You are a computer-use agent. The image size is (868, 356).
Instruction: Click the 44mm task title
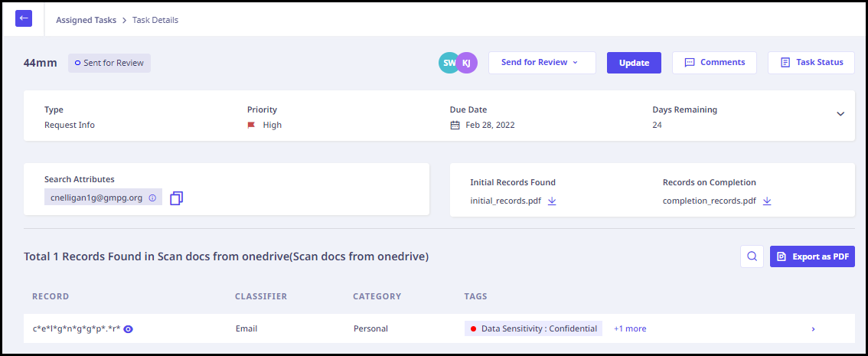coord(40,63)
